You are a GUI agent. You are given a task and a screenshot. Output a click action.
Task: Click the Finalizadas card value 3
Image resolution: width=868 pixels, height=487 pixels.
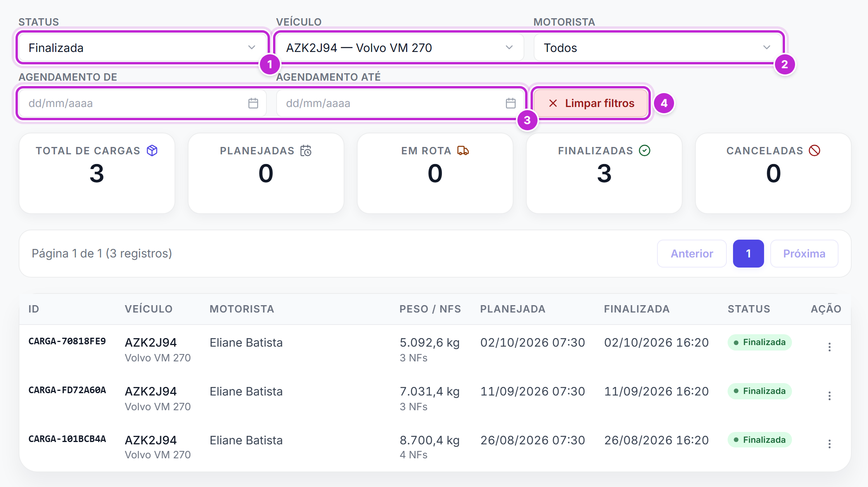[x=604, y=173]
